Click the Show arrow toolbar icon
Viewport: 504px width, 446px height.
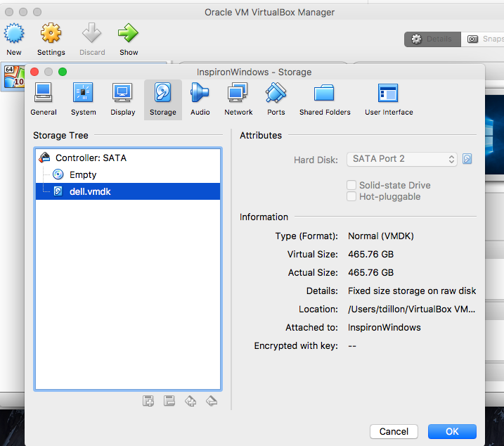(129, 39)
